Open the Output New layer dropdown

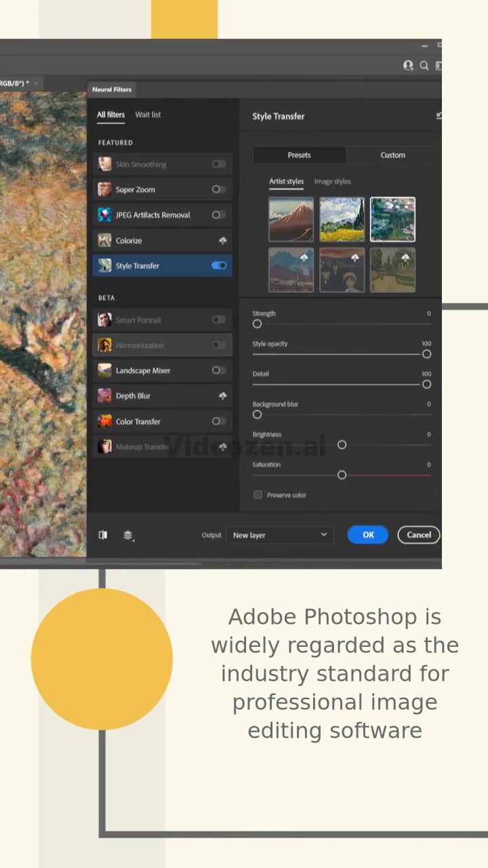click(x=279, y=535)
